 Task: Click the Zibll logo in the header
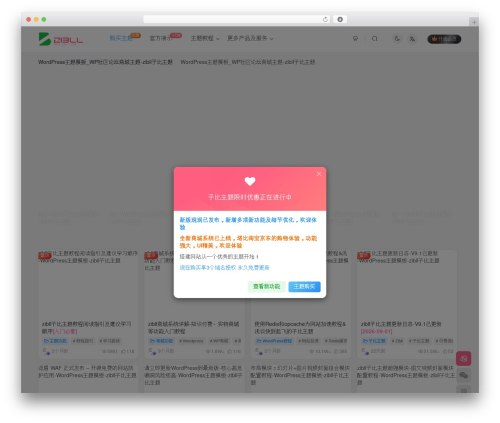[61, 39]
